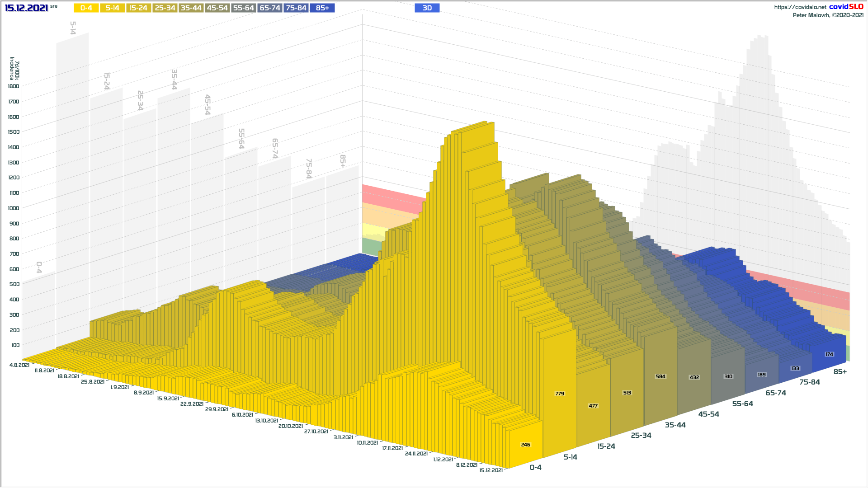Image resolution: width=868 pixels, height=488 pixels.
Task: Hide the 25-34 age group series
Action: coord(165,8)
